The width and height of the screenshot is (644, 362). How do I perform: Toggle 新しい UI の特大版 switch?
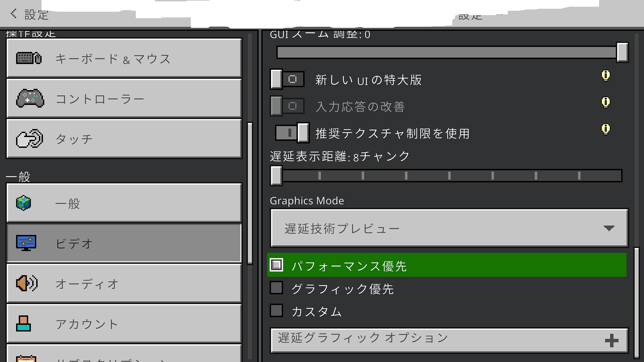(x=287, y=79)
